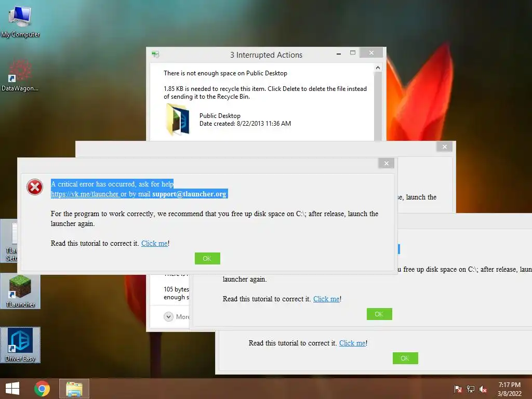This screenshot has height=399, width=532.
Task: Open 'Click me' link in bottom error dialog
Action: [x=353, y=343]
